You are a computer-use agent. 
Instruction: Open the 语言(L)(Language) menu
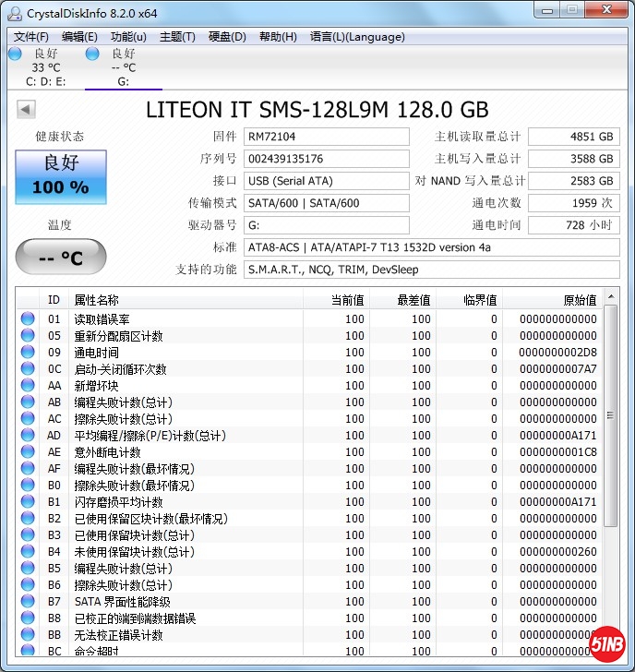pos(357,37)
